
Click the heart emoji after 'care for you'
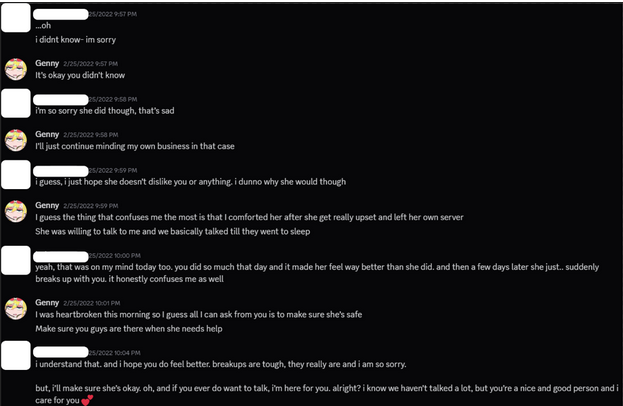coord(87,400)
